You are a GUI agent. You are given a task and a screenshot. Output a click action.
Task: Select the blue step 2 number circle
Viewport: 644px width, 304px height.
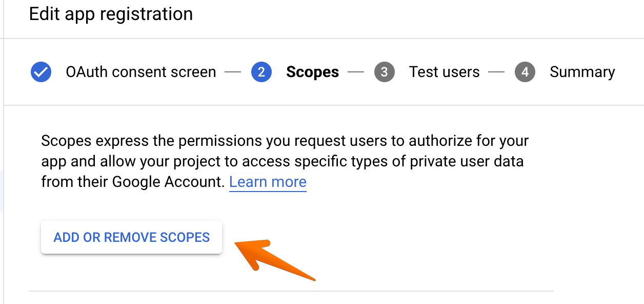pos(261,72)
